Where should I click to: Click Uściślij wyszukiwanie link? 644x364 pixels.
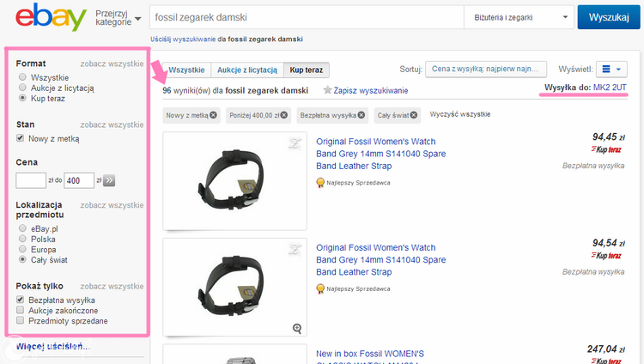(x=183, y=39)
